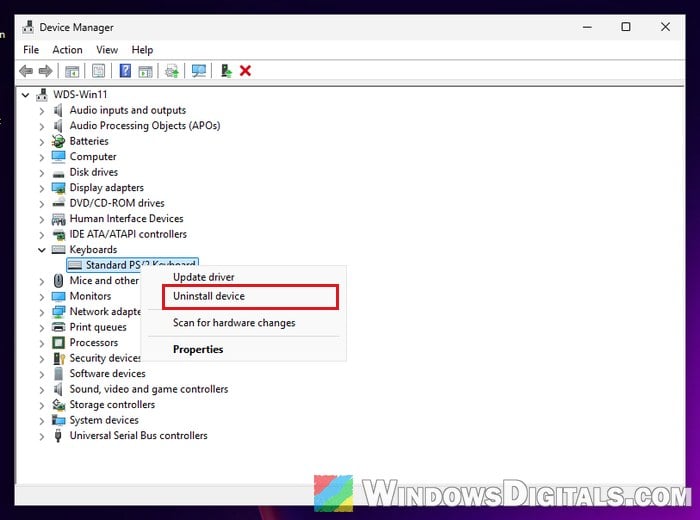The height and width of the screenshot is (520, 700).
Task: Click the Processors category icon
Action: point(58,343)
